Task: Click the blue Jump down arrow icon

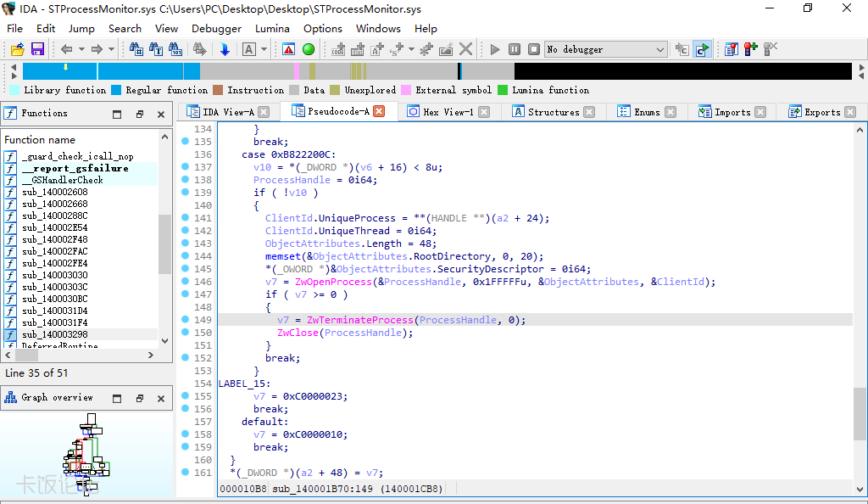Action: (x=225, y=49)
